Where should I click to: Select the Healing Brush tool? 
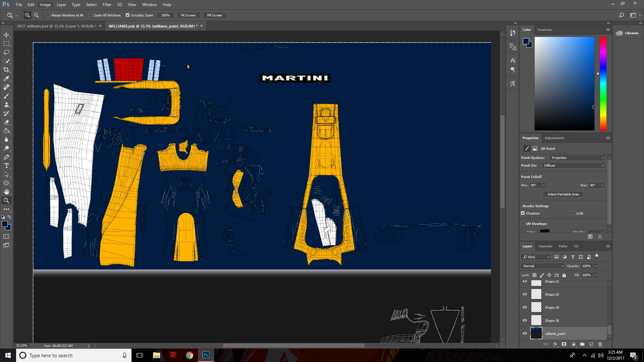click(x=6, y=87)
